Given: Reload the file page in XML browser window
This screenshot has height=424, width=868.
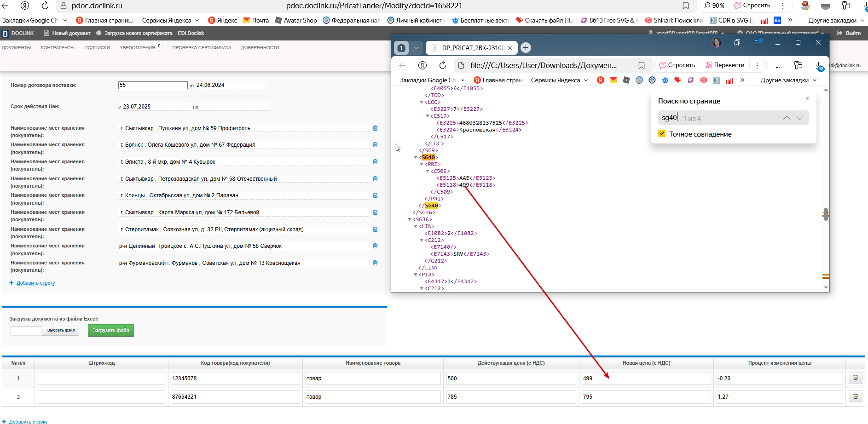Looking at the screenshot, I should pos(443,65).
